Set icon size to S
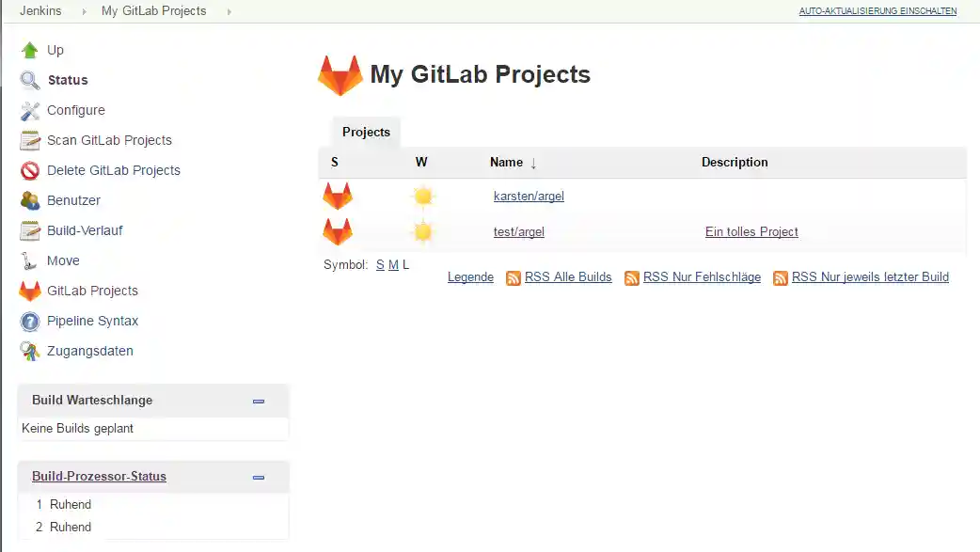This screenshot has height=552, width=980. tap(380, 264)
